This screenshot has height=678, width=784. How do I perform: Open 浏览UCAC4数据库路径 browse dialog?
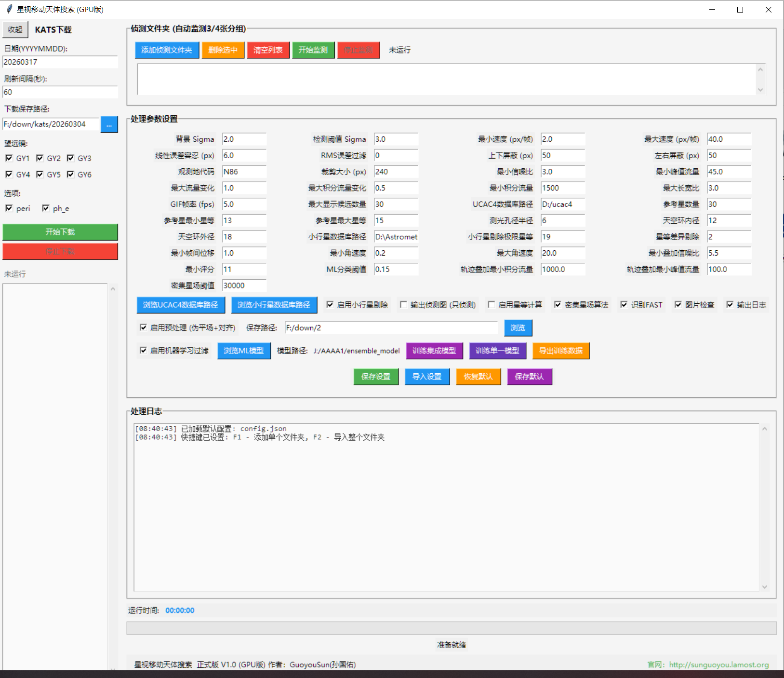(x=180, y=305)
